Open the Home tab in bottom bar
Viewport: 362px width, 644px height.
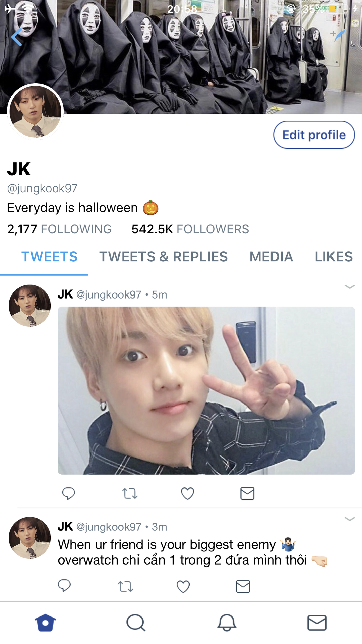point(45,623)
